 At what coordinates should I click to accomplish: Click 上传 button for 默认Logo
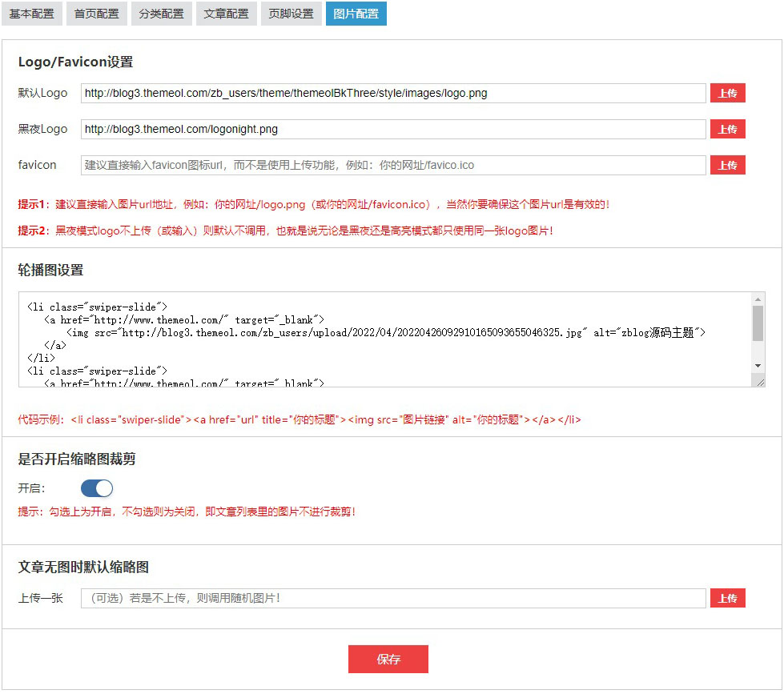(727, 93)
